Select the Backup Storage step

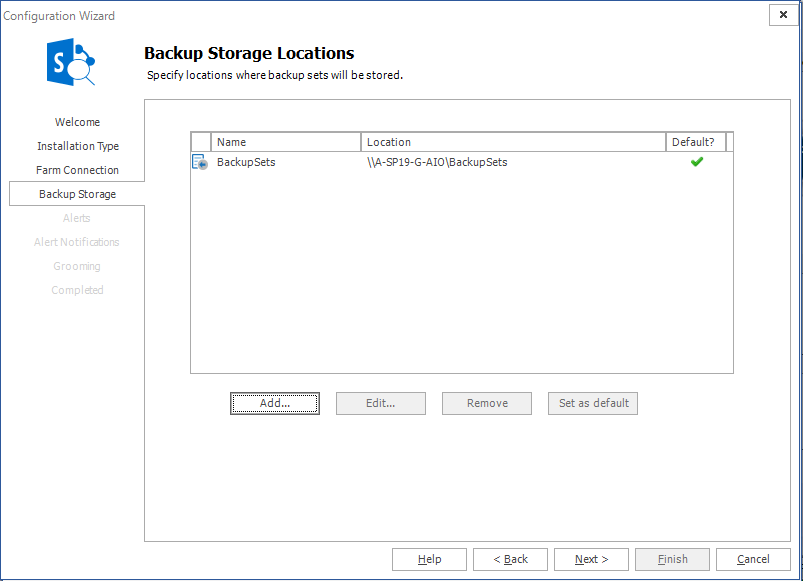pyautogui.click(x=77, y=194)
